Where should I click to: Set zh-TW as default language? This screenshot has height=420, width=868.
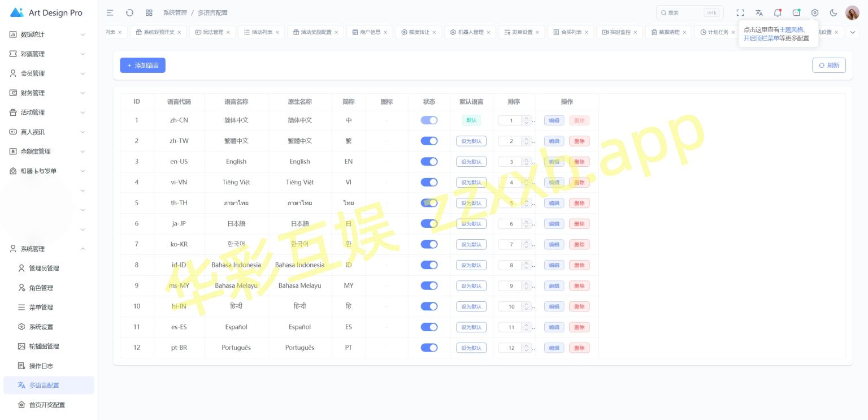[471, 141]
